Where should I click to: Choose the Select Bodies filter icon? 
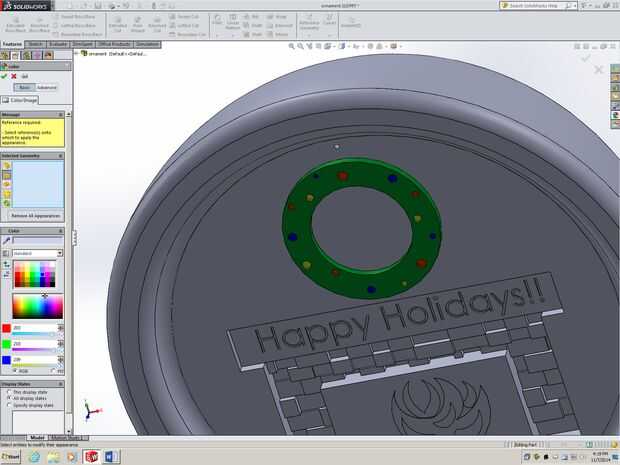(7, 194)
